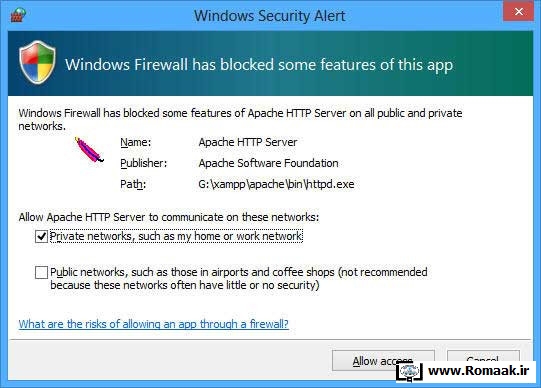Click the G:\xampp\apache\bin\httpd.exe path value
541x388 pixels.
pyautogui.click(x=276, y=184)
